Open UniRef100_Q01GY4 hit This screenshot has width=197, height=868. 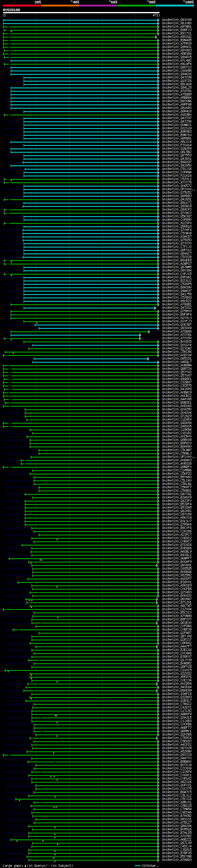point(177,345)
